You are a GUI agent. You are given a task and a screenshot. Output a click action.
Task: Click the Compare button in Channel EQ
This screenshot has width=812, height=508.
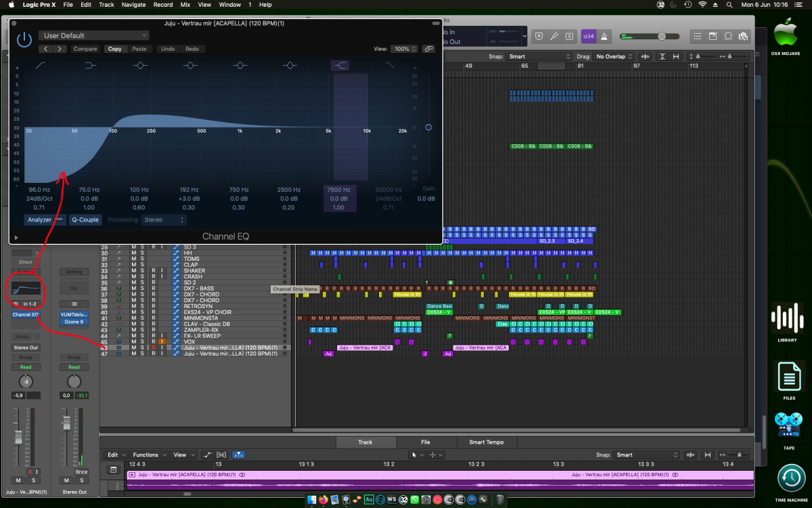(x=85, y=49)
